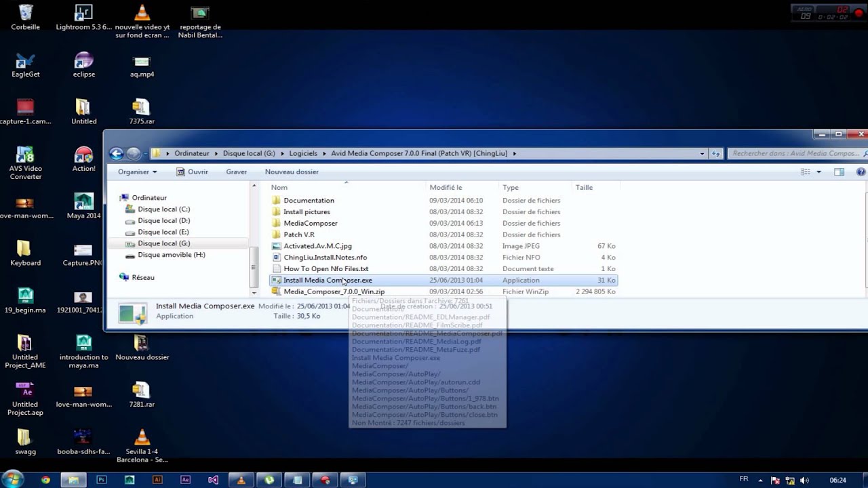Screen dimensions: 868x488
Task: Select the row 'Install pictures'
Action: point(443,212)
